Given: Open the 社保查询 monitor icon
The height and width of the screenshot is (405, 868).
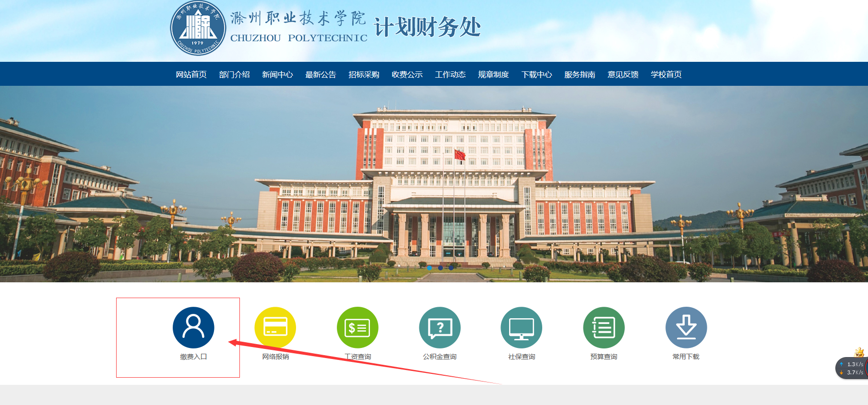Looking at the screenshot, I should click(522, 327).
